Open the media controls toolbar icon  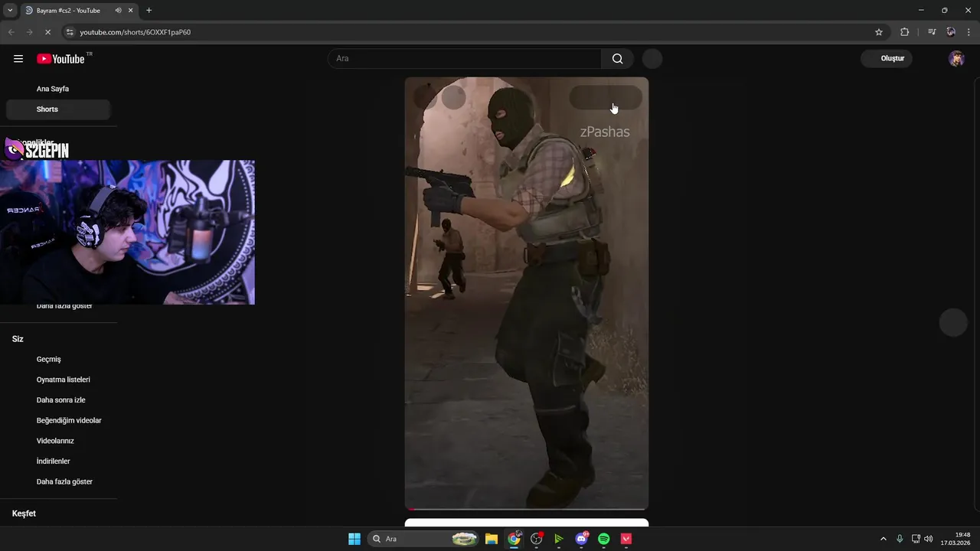[932, 32]
